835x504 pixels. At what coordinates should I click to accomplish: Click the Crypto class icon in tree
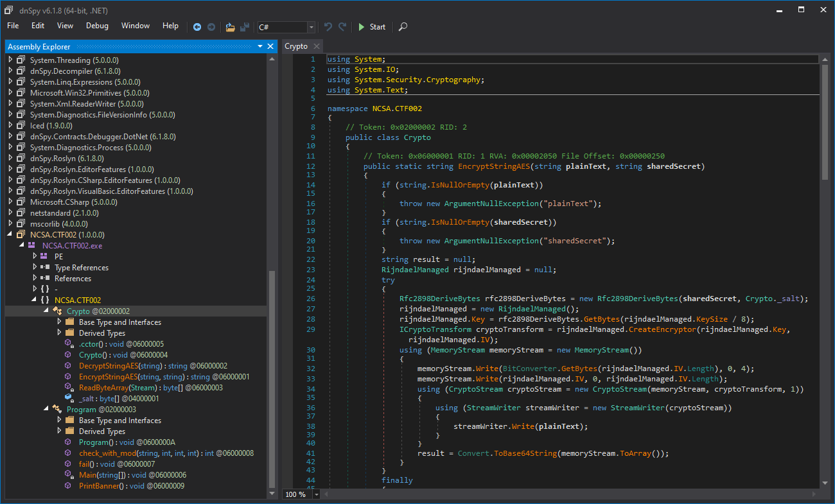(57, 311)
